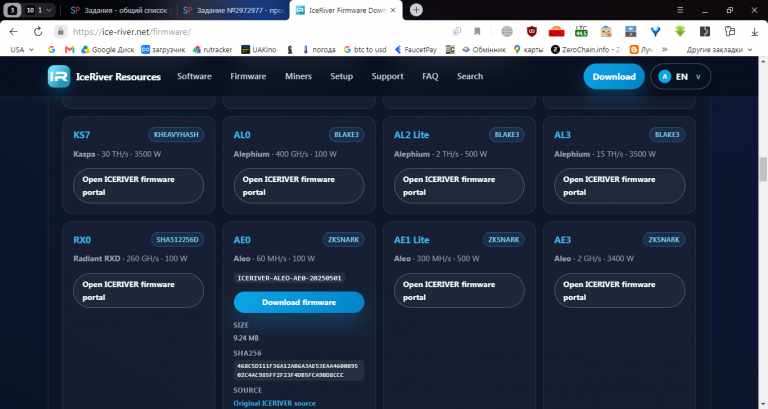The image size is (768, 409).
Task: Open the загрузчик bookmark
Action: pyautogui.click(x=163, y=49)
